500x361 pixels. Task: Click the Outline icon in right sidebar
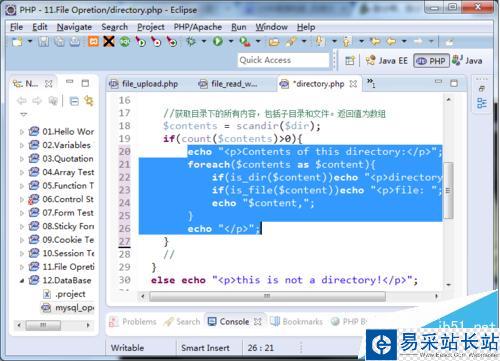tap(481, 103)
